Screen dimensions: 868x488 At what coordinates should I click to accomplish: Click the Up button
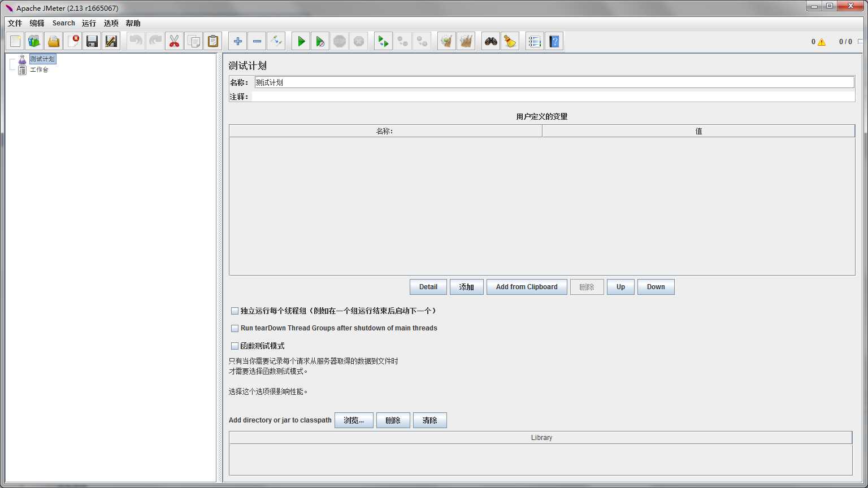point(620,287)
